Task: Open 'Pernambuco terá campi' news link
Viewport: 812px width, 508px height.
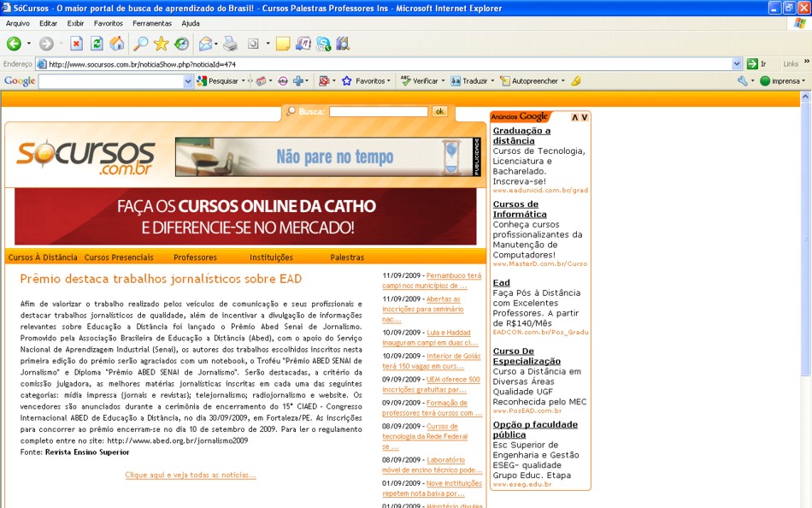Action: coord(432,281)
